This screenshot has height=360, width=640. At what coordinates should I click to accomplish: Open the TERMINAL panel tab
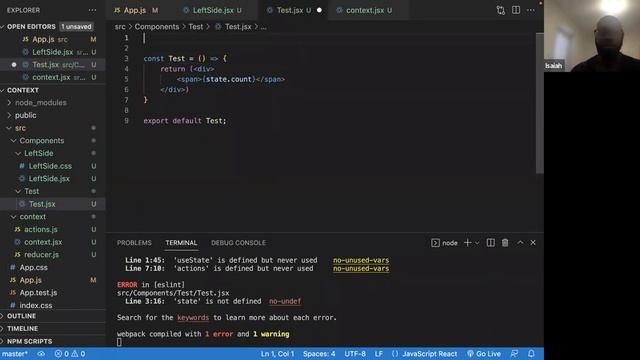click(181, 243)
